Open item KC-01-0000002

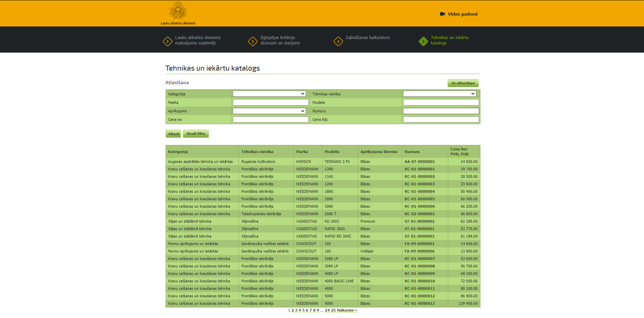coord(419,176)
